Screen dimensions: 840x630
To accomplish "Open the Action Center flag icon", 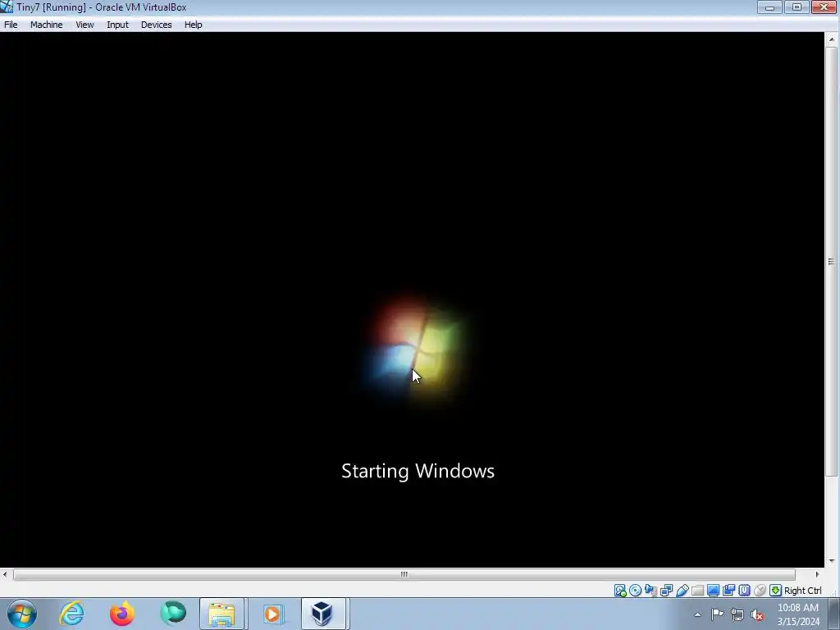I will 717,614.
